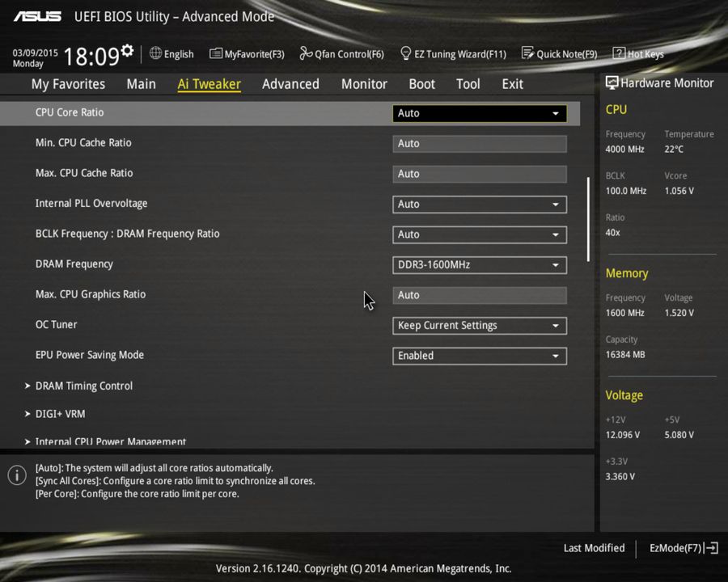
Task: Change the DRAM Frequency setting
Action: click(x=479, y=264)
